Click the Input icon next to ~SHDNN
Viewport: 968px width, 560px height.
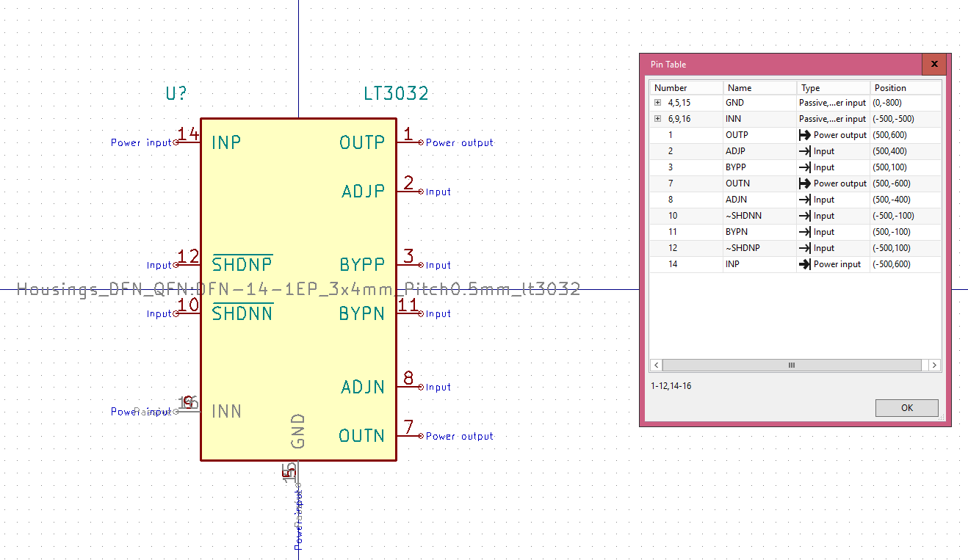(806, 215)
